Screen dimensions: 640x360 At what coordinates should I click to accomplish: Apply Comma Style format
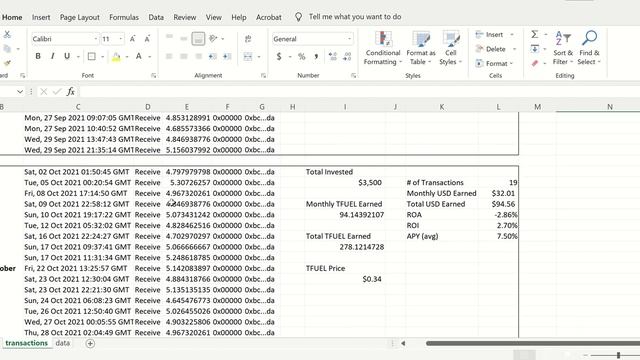[316, 56]
